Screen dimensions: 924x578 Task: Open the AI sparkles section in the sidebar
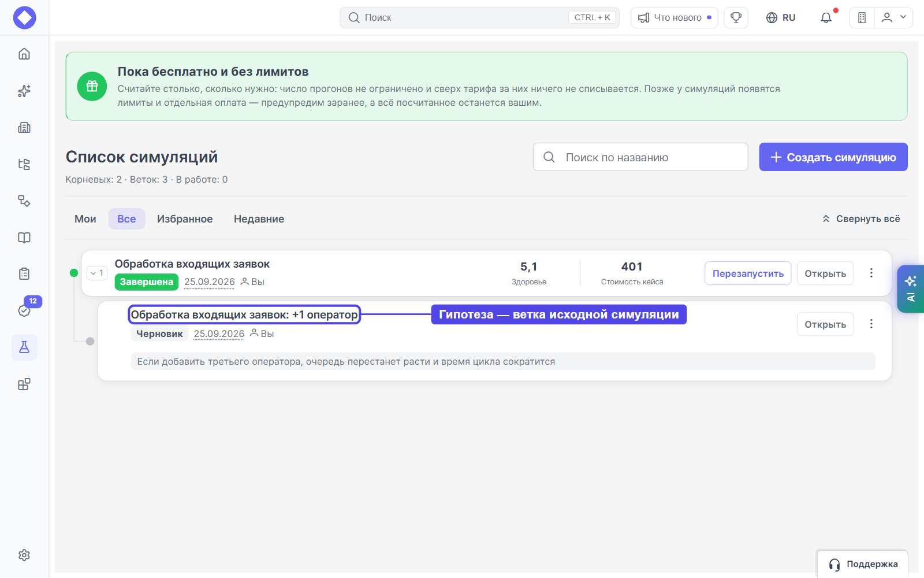point(24,91)
